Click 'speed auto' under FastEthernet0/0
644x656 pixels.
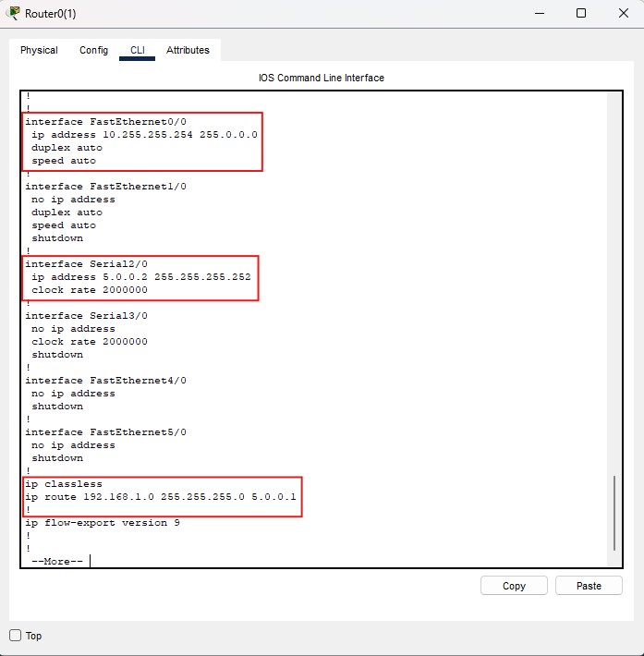point(64,161)
